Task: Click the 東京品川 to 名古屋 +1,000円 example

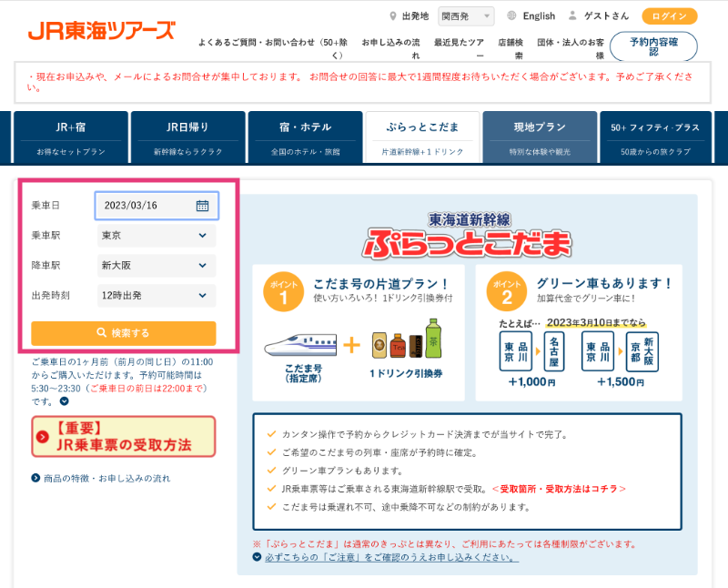Action: pos(532,359)
